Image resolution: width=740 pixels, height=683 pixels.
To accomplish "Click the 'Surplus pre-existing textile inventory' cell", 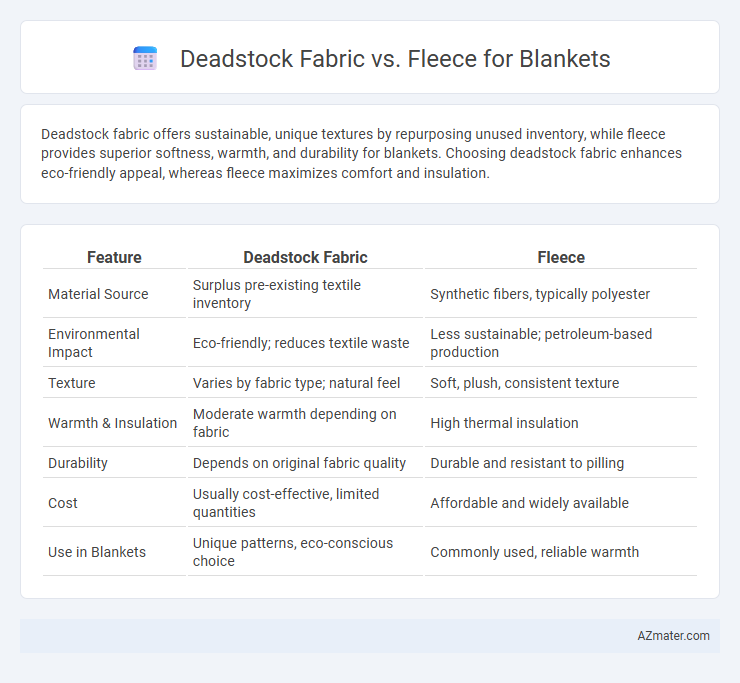I will point(305,294).
